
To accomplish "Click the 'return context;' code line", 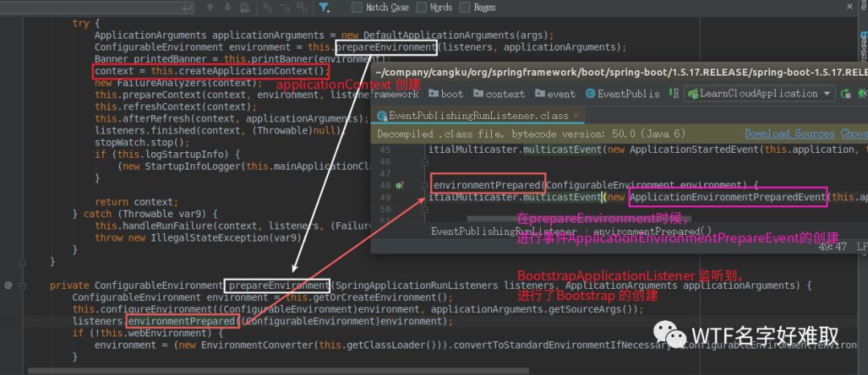I will point(137,202).
